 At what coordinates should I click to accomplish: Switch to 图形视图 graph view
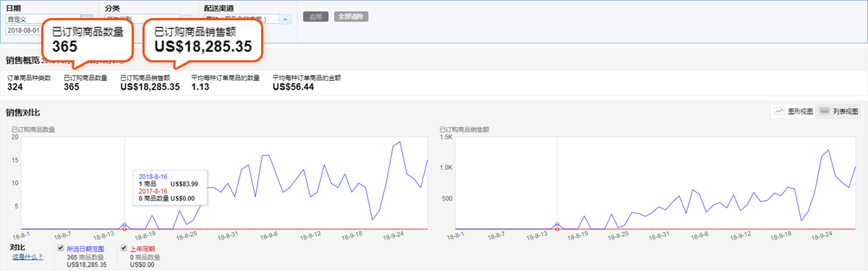point(793,111)
